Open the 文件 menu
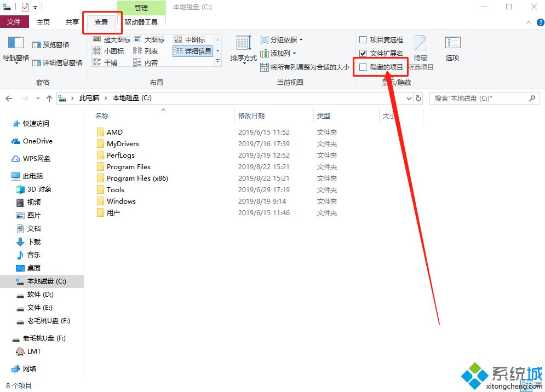The image size is (545, 392). 14,22
